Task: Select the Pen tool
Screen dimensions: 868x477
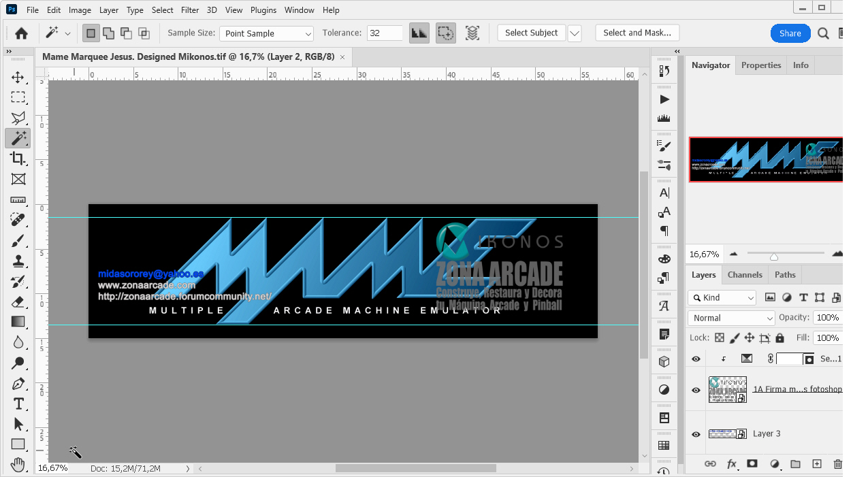Action: 18,383
